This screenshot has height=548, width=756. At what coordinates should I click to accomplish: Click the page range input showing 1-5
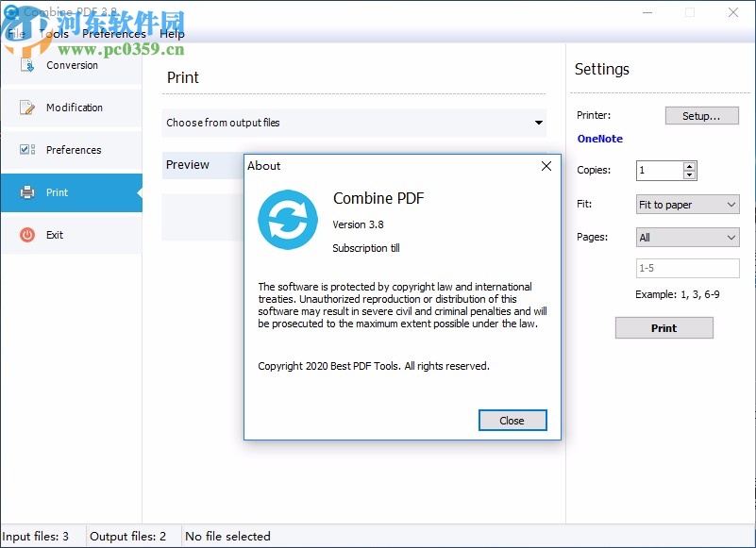click(x=687, y=268)
